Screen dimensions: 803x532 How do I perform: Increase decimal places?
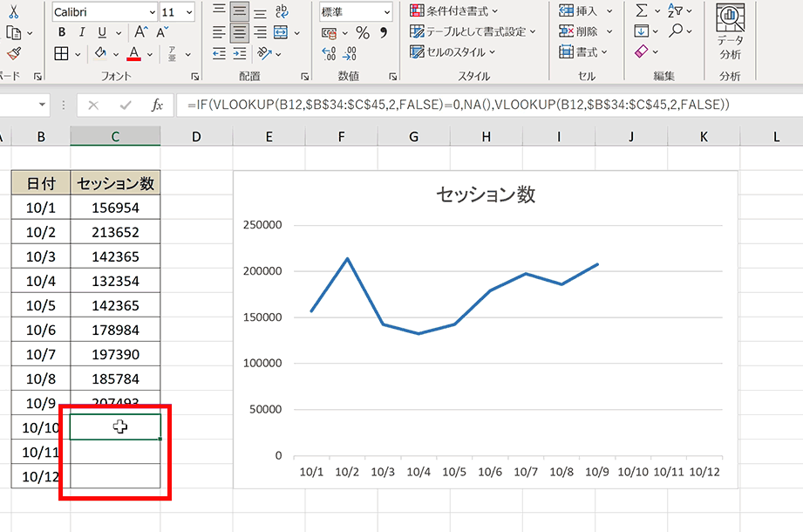point(329,53)
